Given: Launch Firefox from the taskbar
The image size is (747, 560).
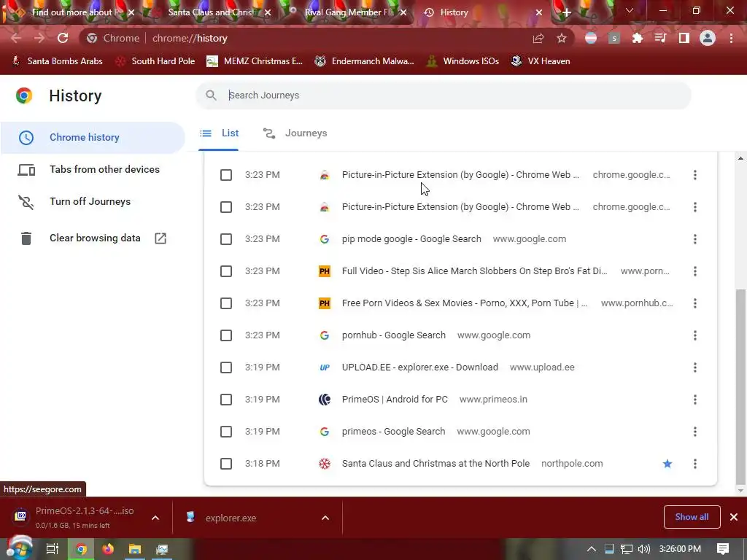Looking at the screenshot, I should (x=108, y=549).
